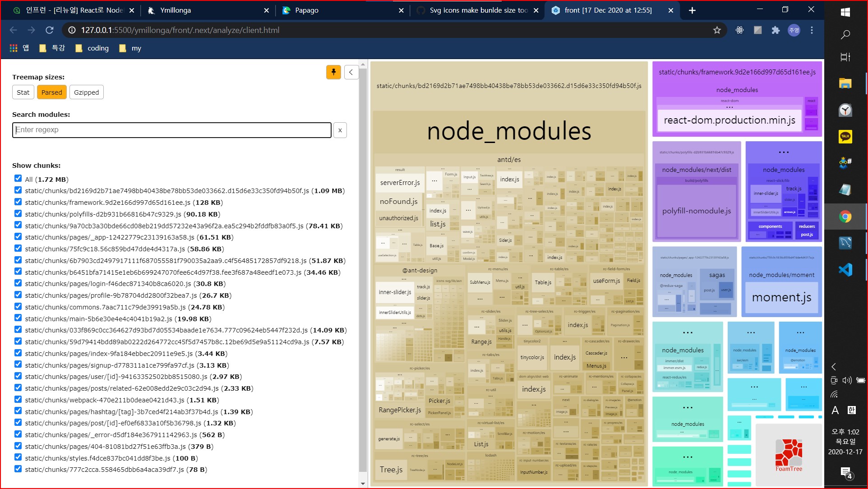
Task: Click the sidebar scrollbar down arrow
Action: [363, 484]
